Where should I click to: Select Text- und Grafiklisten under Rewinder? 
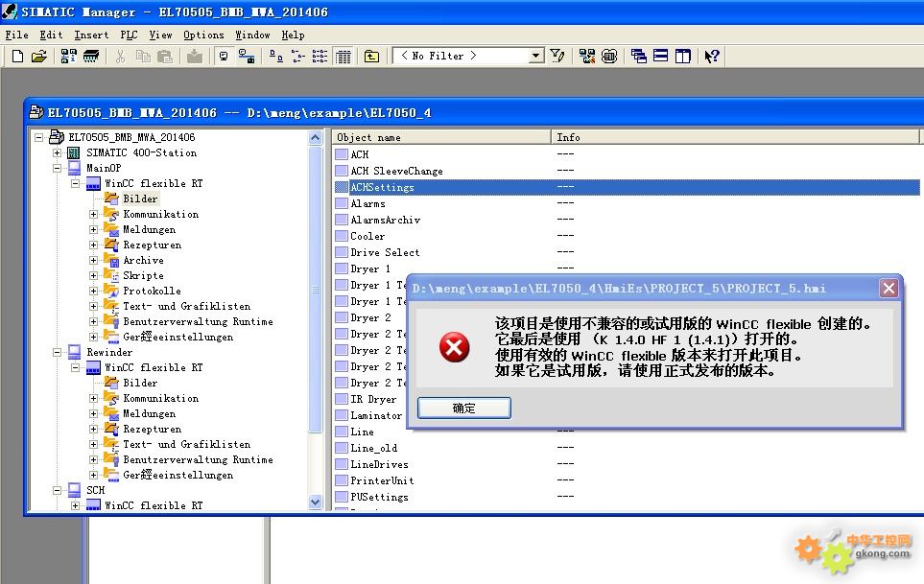click(186, 445)
